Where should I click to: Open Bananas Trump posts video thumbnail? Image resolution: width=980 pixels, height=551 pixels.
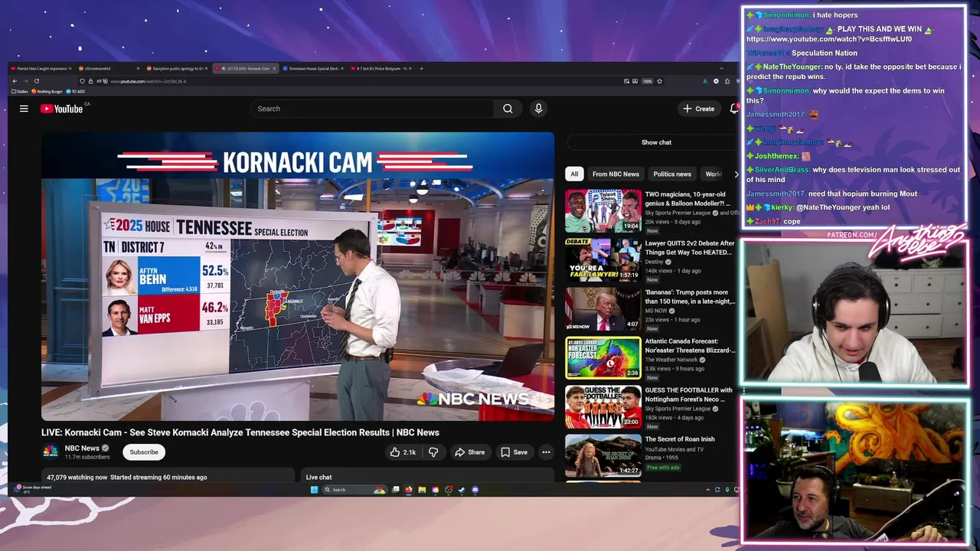point(603,308)
